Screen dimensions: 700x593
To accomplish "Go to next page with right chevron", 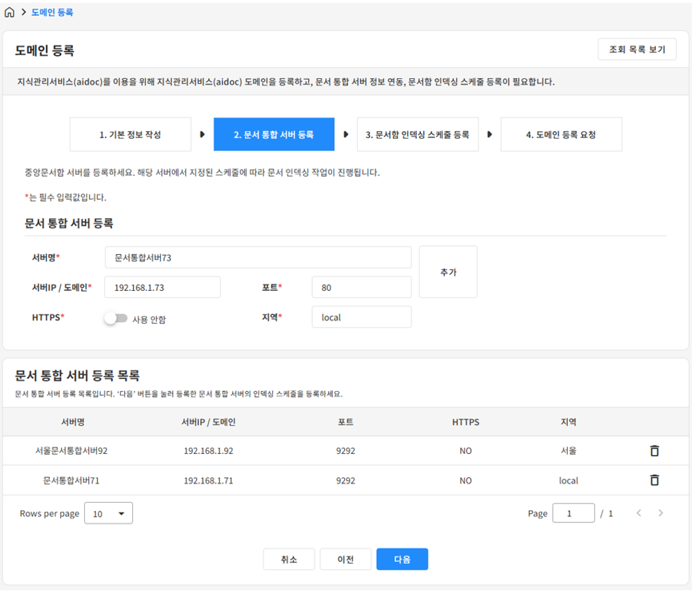I will (661, 514).
